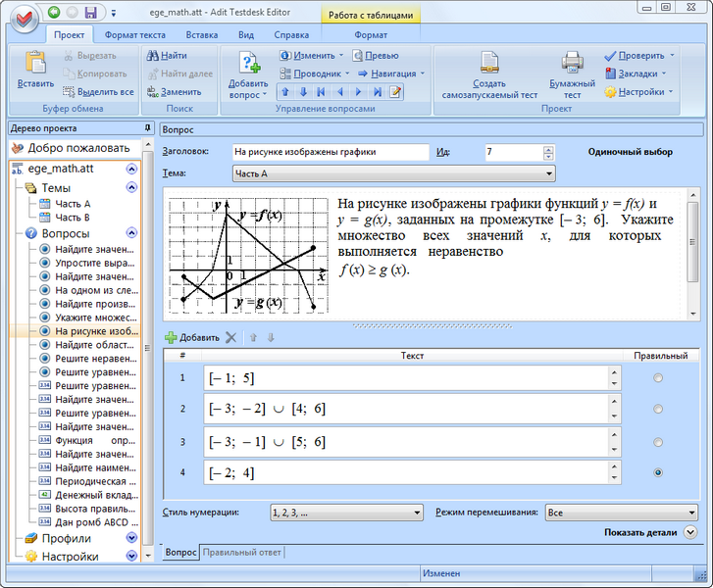Open the Настройки settings menu in ribbon

coord(638,91)
